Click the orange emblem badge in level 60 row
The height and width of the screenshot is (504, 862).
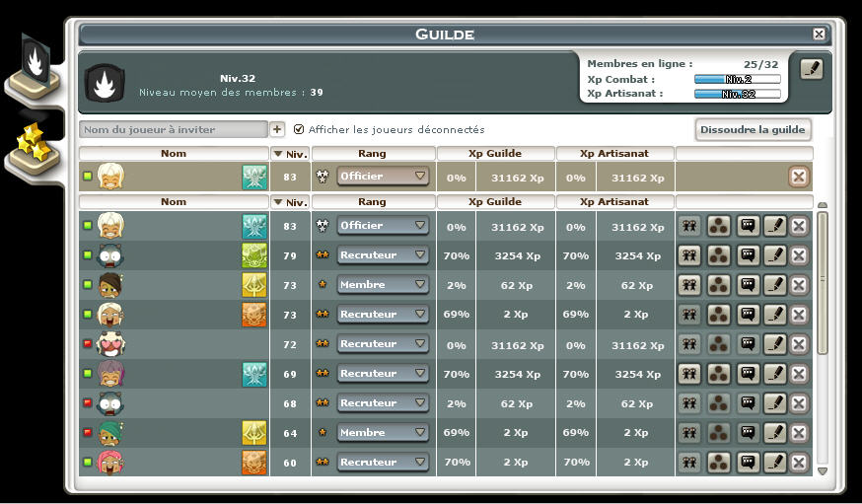[x=254, y=463]
